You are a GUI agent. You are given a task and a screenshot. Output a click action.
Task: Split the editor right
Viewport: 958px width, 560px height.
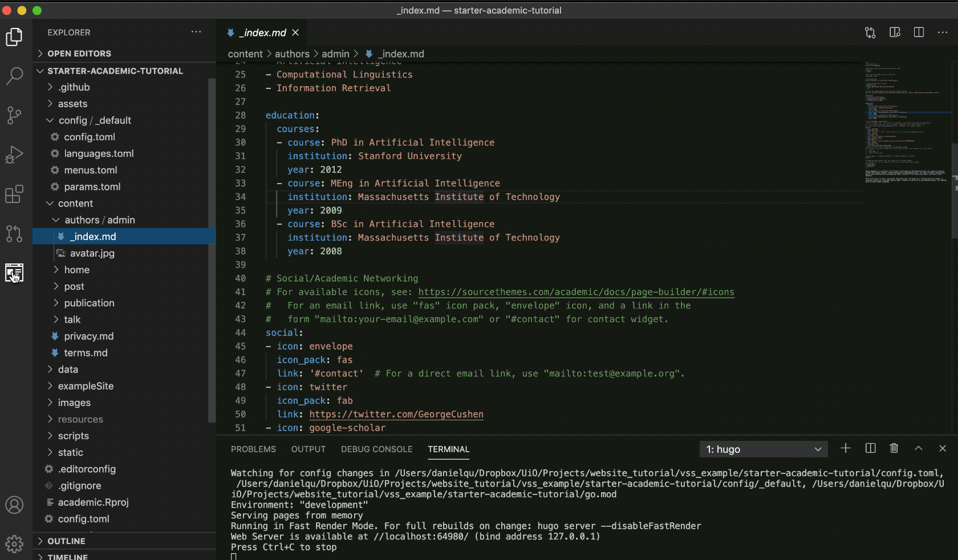pyautogui.click(x=919, y=33)
